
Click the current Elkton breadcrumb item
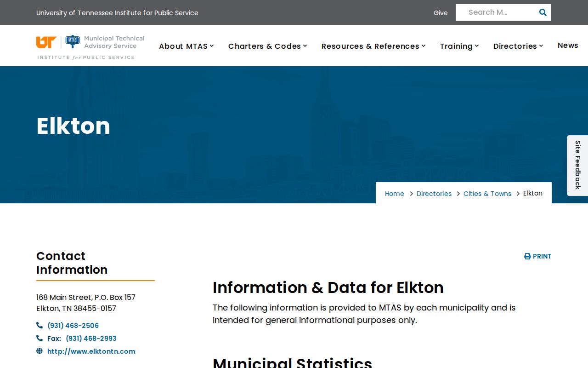pos(533,193)
